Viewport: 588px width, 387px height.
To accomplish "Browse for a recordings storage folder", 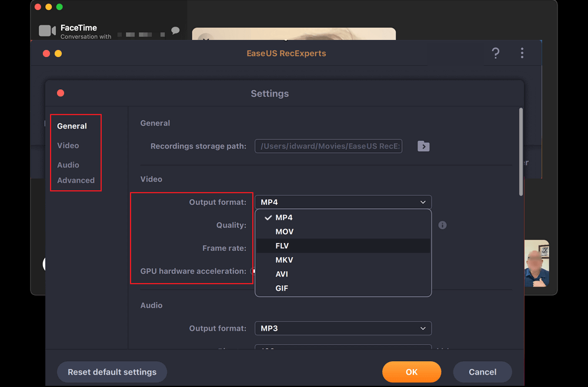I will [423, 146].
